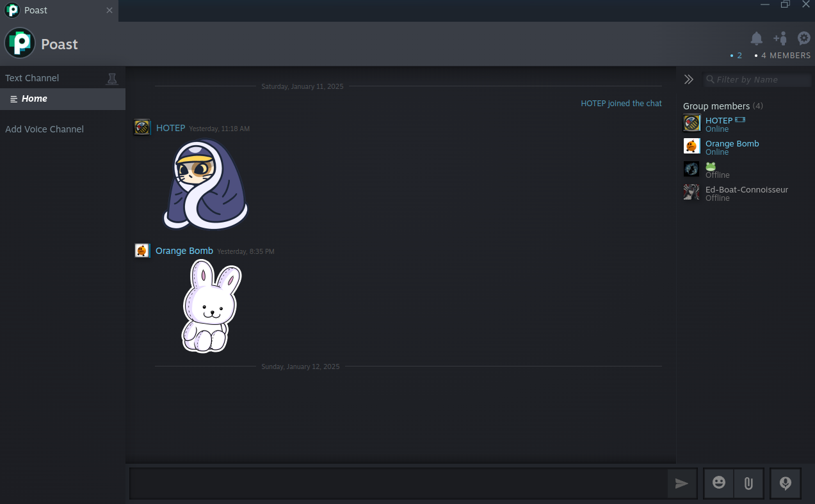815x504 pixels.
Task: Open group chat settings gear
Action: point(803,38)
